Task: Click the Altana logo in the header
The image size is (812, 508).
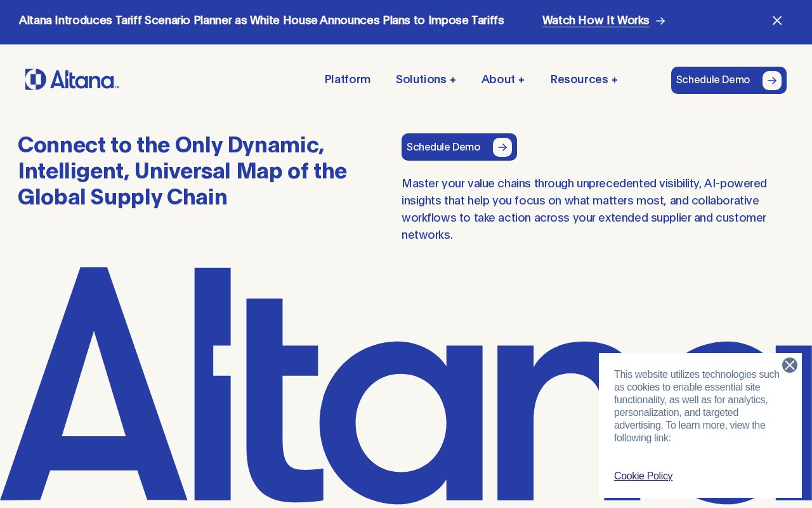Action: point(72,79)
